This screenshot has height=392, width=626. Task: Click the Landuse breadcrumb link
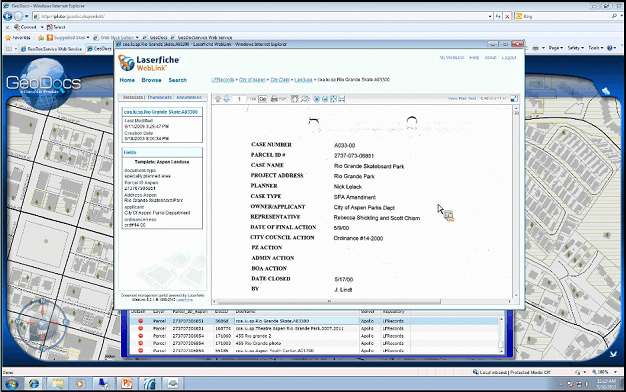click(303, 79)
